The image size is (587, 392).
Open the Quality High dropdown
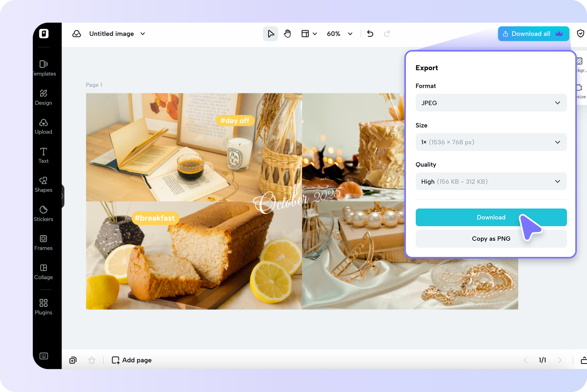pyautogui.click(x=491, y=182)
